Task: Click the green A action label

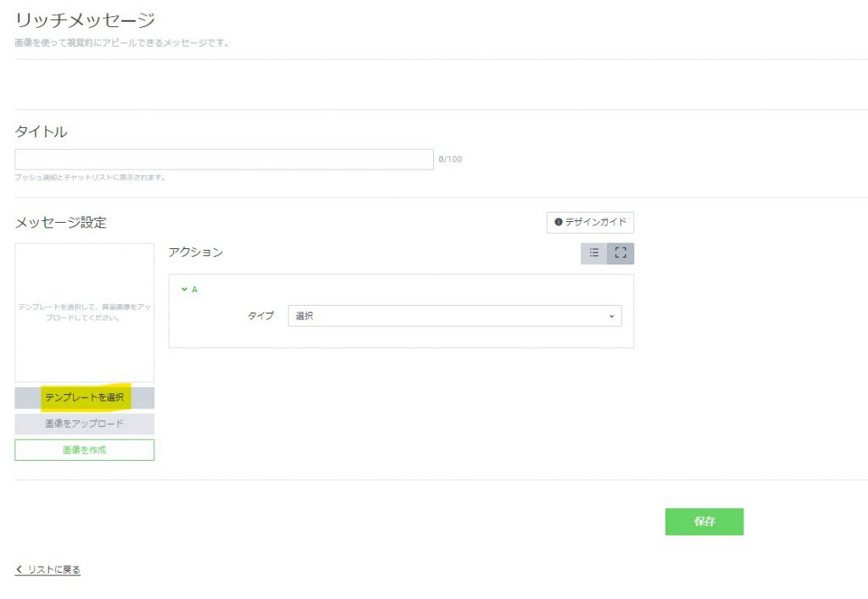Action: [x=194, y=290]
